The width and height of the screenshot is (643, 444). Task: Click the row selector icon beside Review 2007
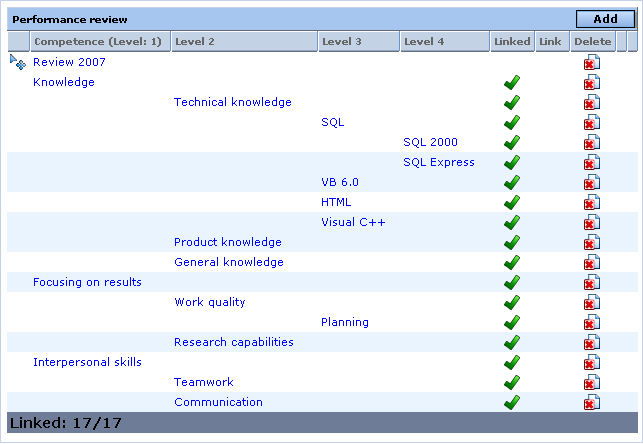[18, 62]
